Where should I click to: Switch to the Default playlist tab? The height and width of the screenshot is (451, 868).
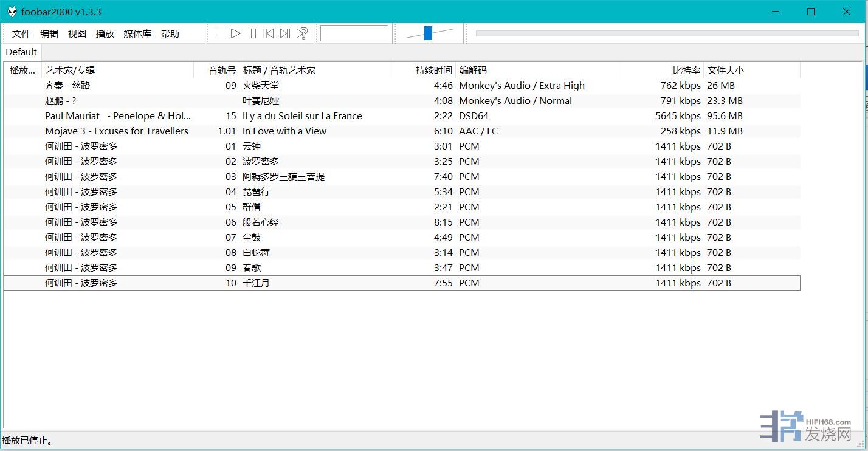click(21, 52)
